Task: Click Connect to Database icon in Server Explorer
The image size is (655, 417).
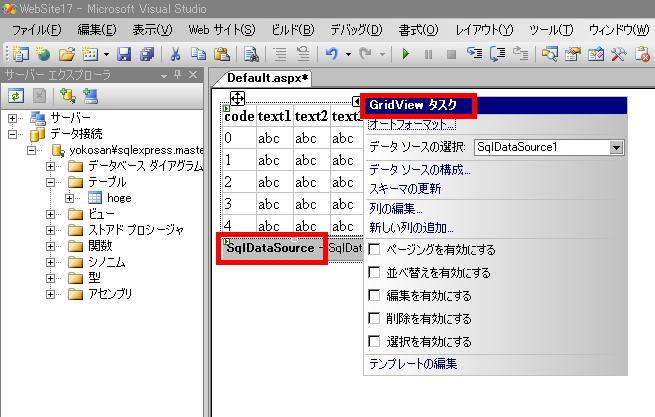Action: 67,96
